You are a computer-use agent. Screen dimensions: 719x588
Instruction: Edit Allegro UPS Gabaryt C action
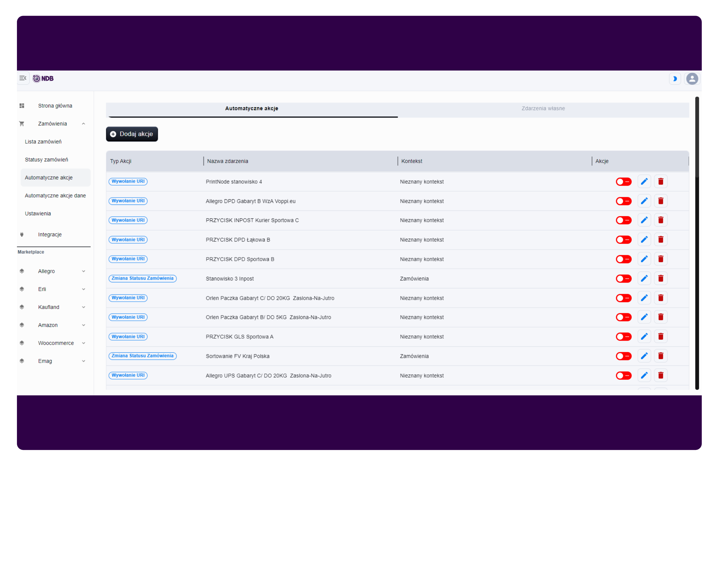tap(644, 375)
